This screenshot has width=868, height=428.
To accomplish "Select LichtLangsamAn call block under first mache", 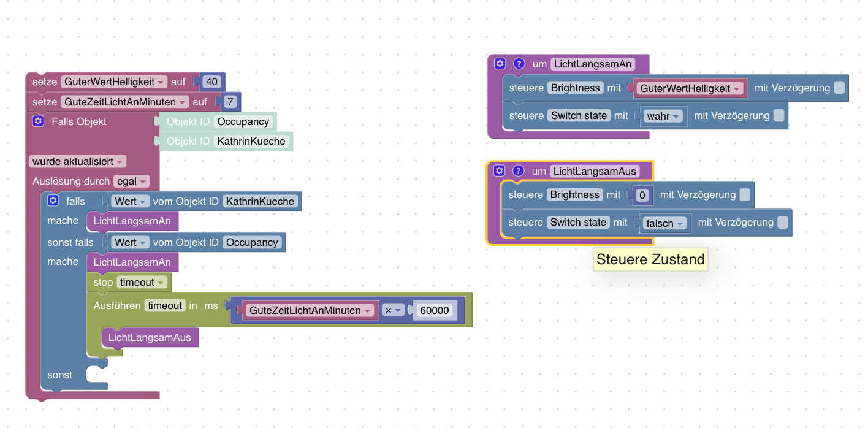I will click(132, 221).
